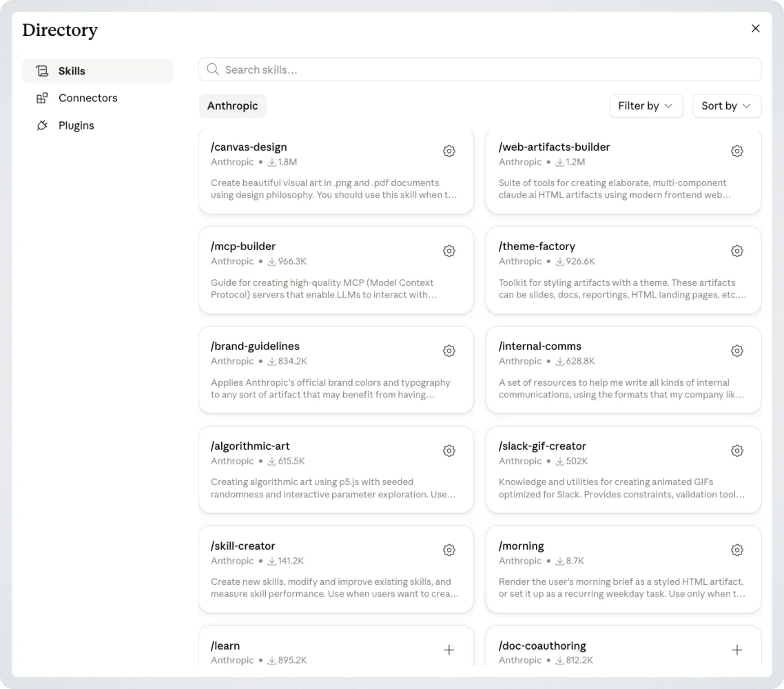Click the Skills sidebar icon
Viewport: 784px width, 689px height.
pos(42,71)
